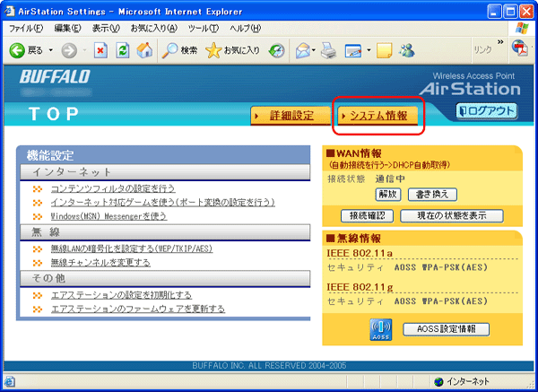Open the ファイル(F) menu
Viewport: 538px width, 392px height.
[x=26, y=29]
